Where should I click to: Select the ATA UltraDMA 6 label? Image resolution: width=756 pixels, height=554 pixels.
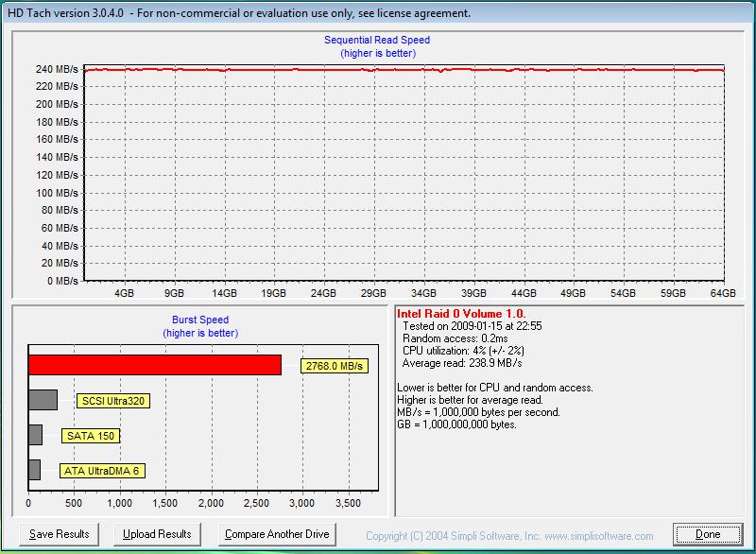(x=102, y=471)
